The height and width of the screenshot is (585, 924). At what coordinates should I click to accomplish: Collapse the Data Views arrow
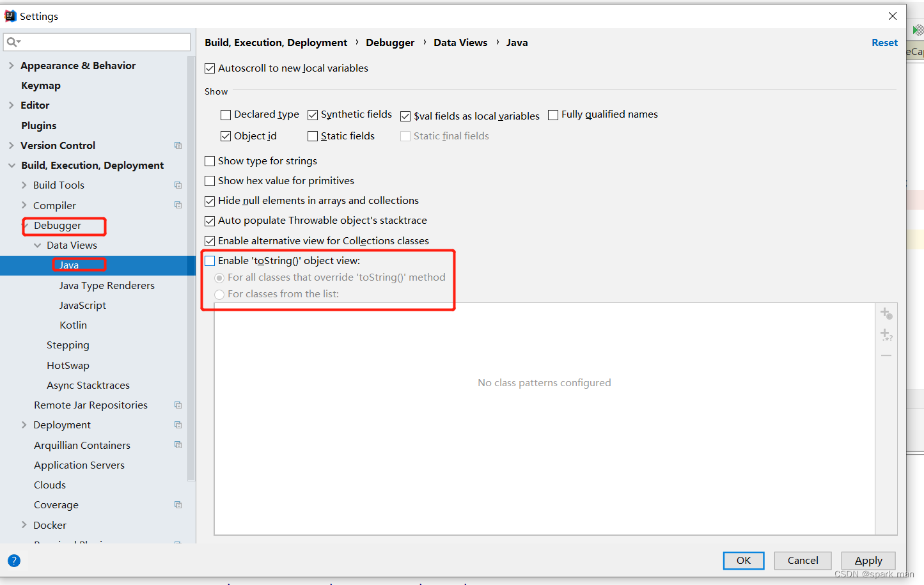[37, 245]
